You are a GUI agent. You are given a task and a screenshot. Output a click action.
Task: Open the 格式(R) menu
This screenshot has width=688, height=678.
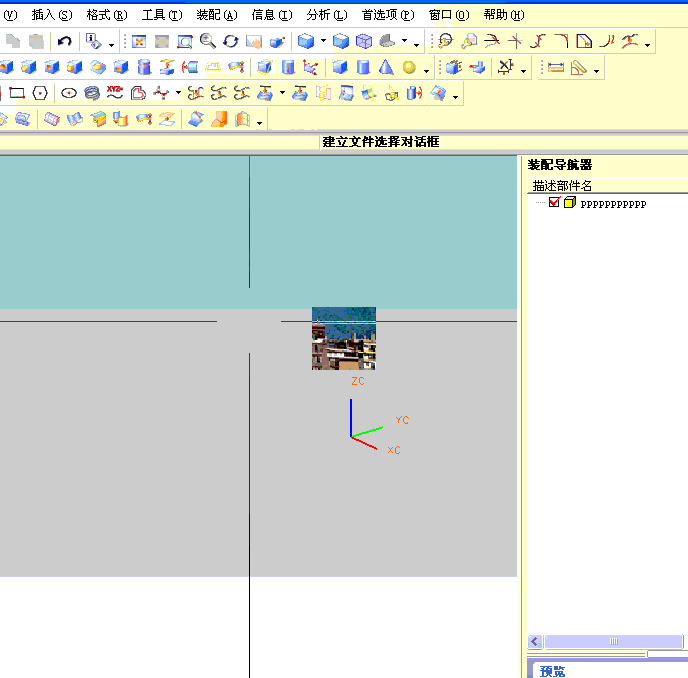pyautogui.click(x=107, y=15)
